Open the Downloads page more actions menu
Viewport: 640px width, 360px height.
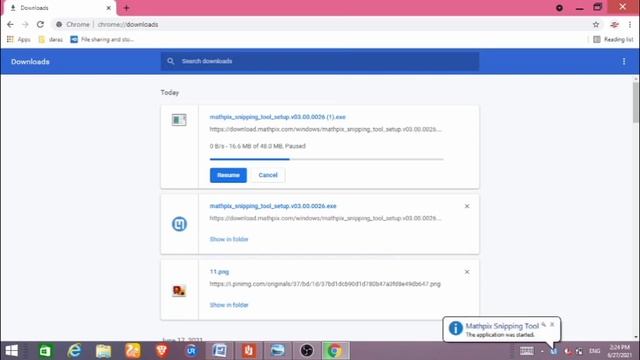click(x=624, y=61)
